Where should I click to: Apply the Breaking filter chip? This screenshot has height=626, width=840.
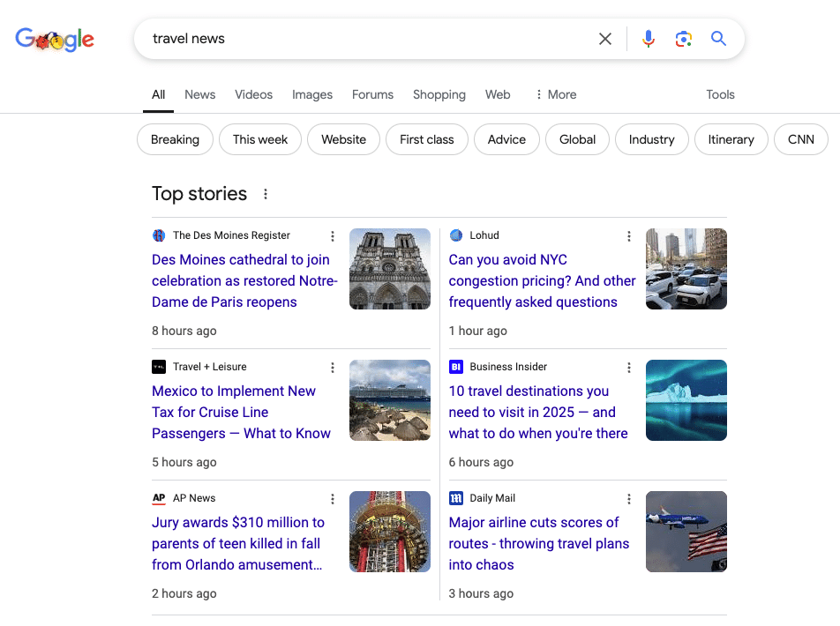click(176, 140)
